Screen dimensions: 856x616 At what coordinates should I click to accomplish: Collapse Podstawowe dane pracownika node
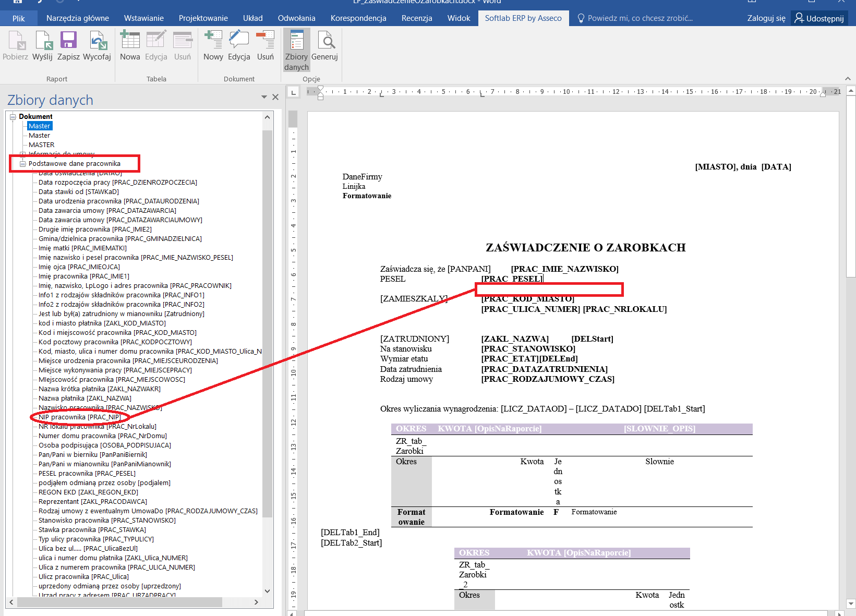pyautogui.click(x=22, y=164)
